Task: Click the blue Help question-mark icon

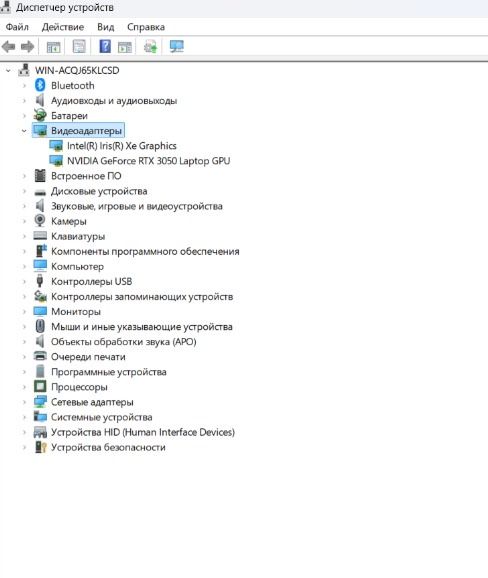Action: coord(105,47)
